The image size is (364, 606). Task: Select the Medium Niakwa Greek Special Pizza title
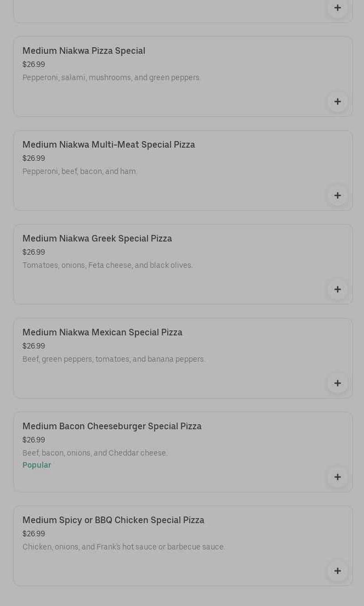[97, 239]
